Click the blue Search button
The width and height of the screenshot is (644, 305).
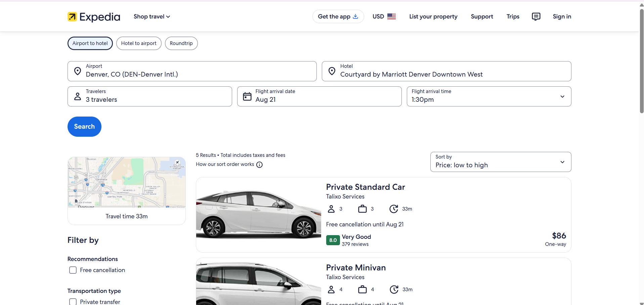coord(84,127)
